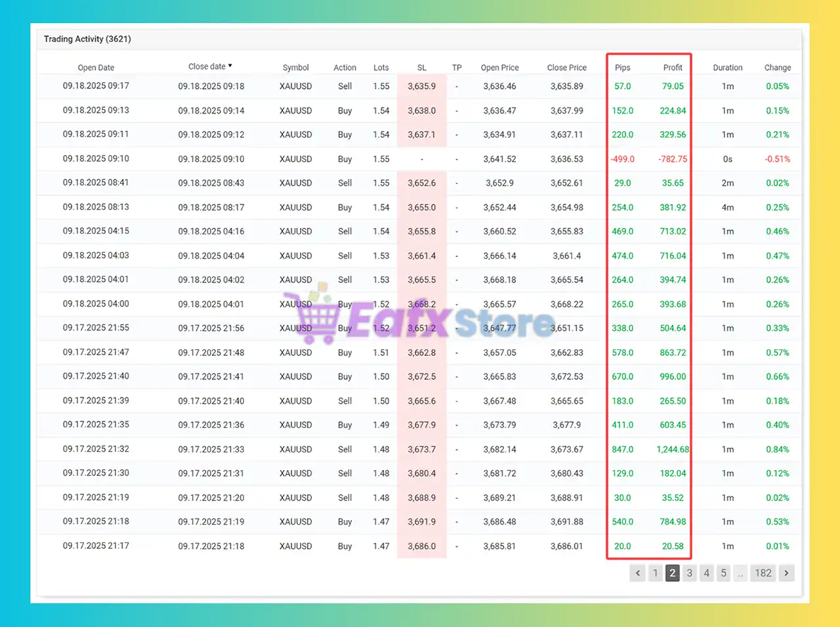Click the Pips column header
840x627 pixels.
point(622,68)
